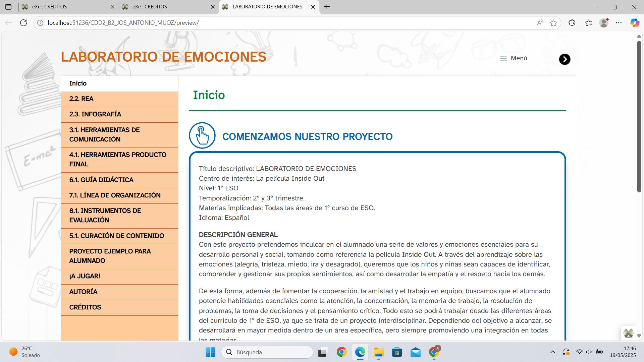This screenshot has width=644, height=362.
Task: Launch Google Chrome from taskbar
Action: pos(341,352)
